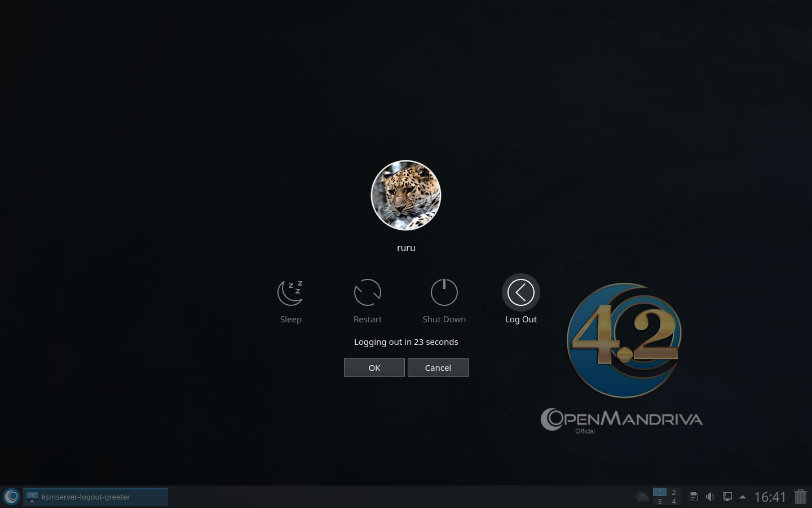Viewport: 812px width, 508px height.
Task: Click the Log Out arrow icon
Action: coord(520,292)
